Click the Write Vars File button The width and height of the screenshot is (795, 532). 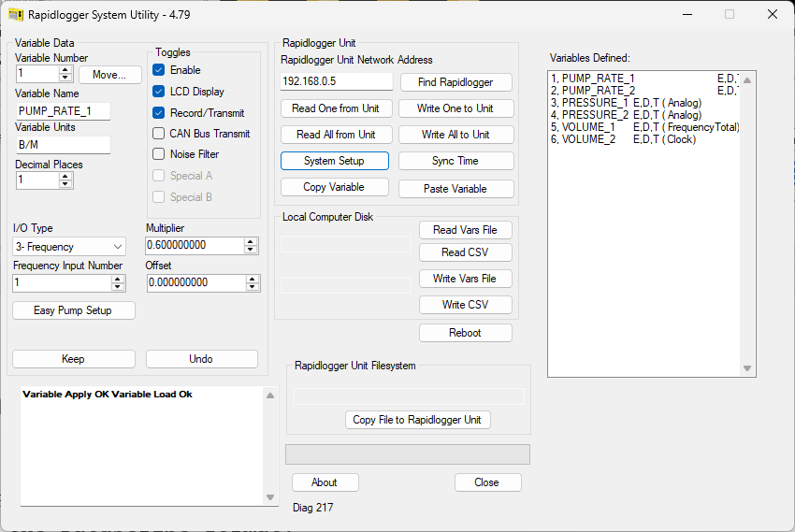(466, 279)
